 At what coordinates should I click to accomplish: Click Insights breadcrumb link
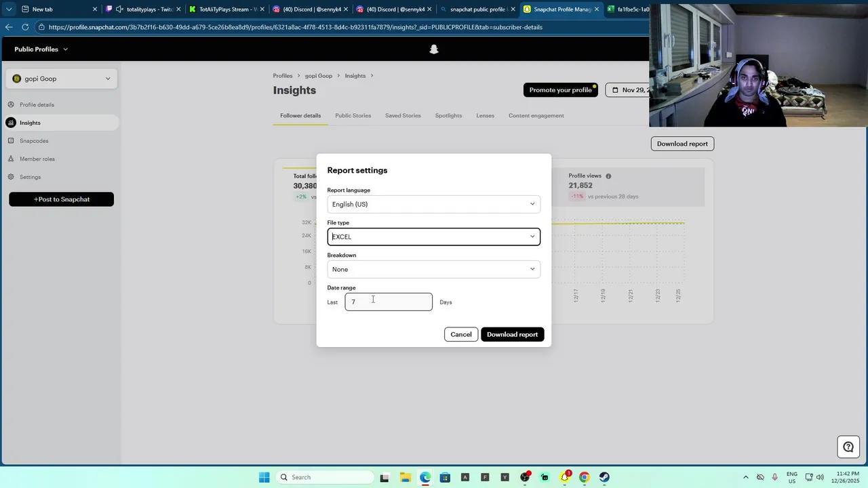355,76
